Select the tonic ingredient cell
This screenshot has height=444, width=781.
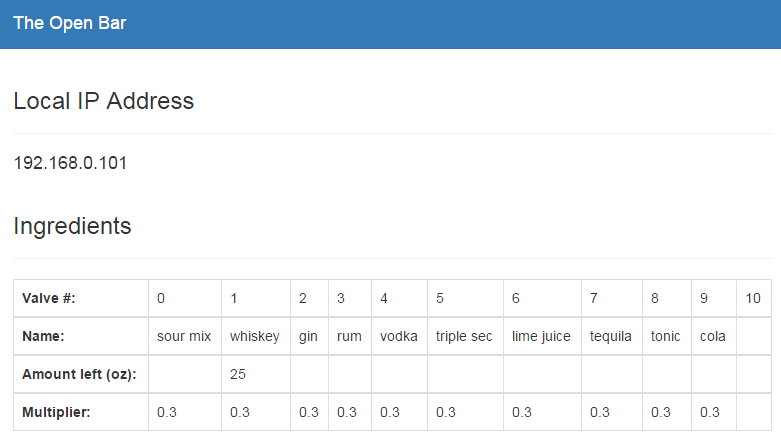[x=667, y=336]
